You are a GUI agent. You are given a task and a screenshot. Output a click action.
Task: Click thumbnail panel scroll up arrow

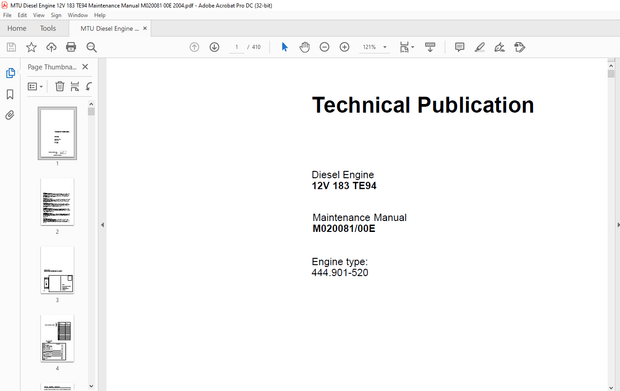(91, 104)
